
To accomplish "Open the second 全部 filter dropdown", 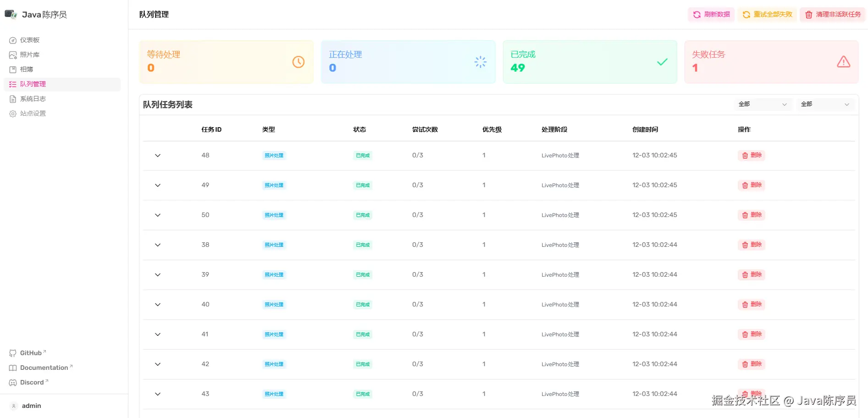I will pyautogui.click(x=824, y=105).
